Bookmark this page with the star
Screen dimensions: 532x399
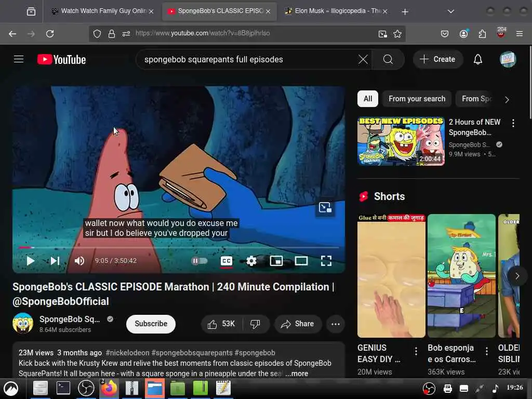point(397,34)
